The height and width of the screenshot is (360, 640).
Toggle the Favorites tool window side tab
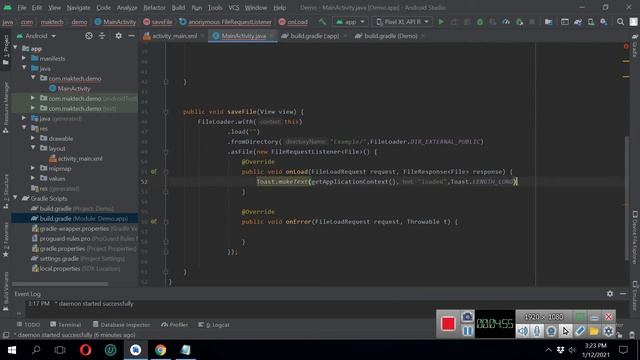click(x=6, y=240)
